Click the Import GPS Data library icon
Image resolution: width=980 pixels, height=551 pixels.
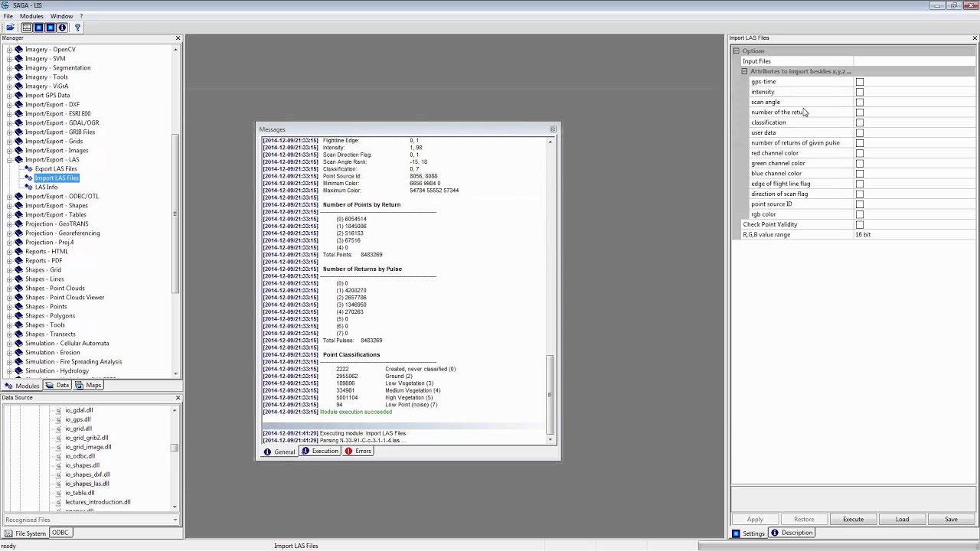[x=19, y=95]
